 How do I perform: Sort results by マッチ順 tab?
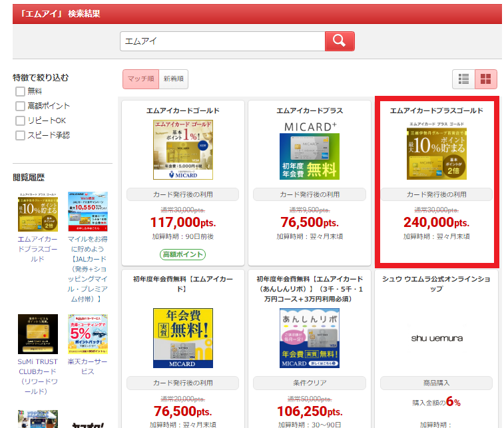point(140,79)
